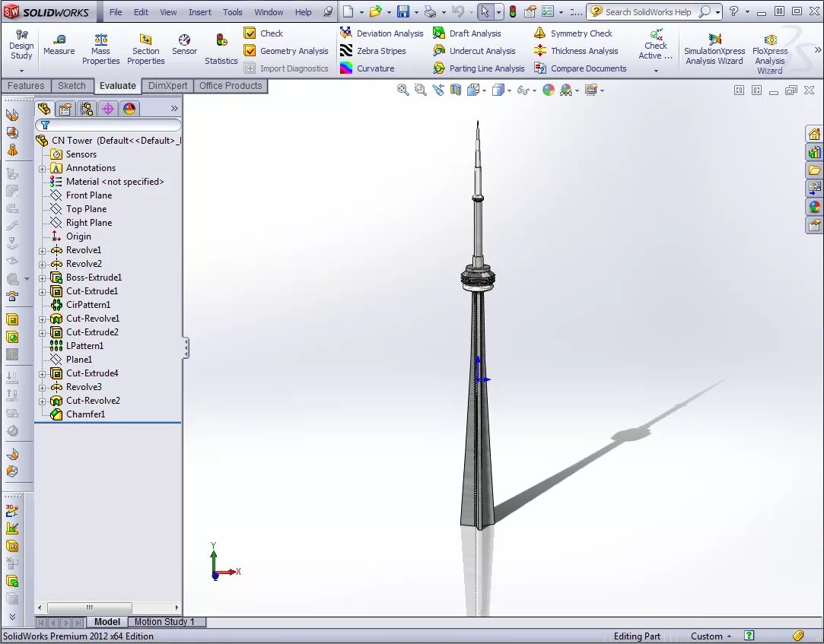Expand the Boss-Extrude1 feature
824x644 pixels.
42,278
